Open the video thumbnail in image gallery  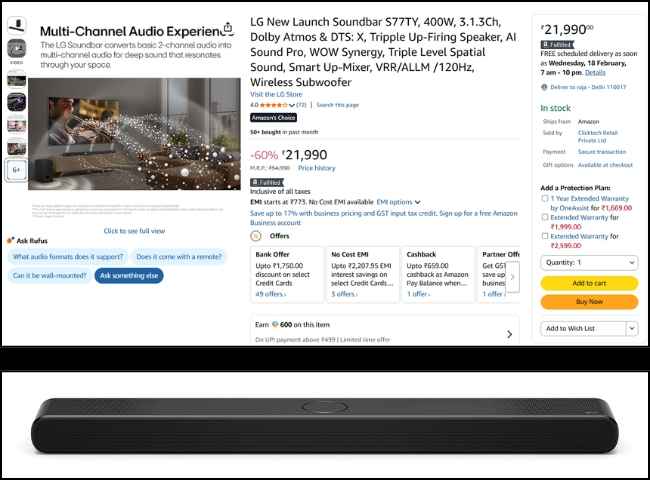click(x=17, y=48)
